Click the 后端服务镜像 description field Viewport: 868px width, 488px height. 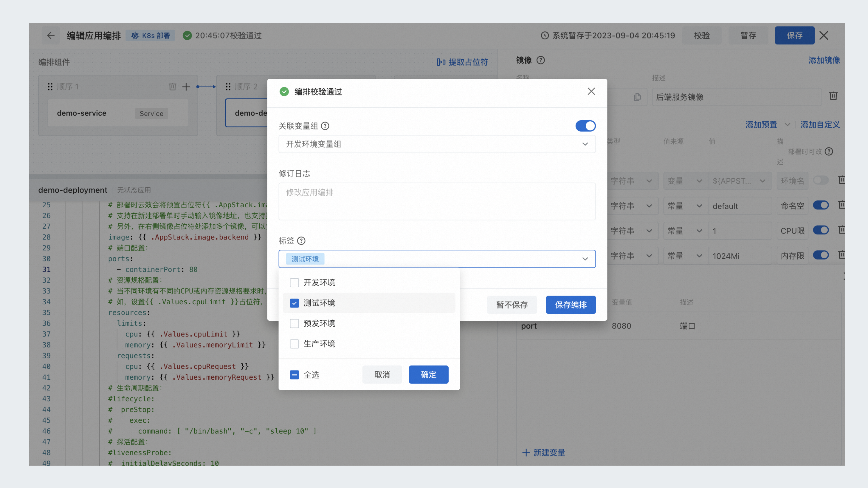pyautogui.click(x=737, y=97)
